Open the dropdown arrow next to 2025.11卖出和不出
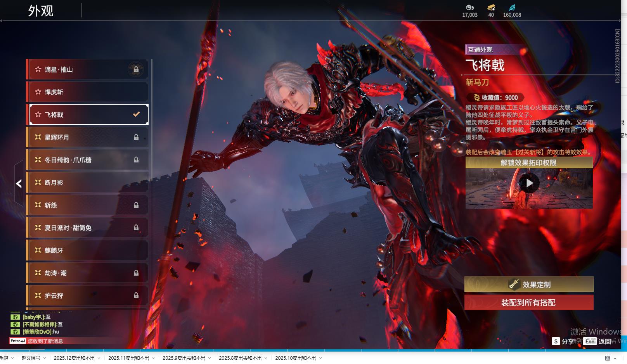Screen dimensions: 627x364 pos(153,358)
